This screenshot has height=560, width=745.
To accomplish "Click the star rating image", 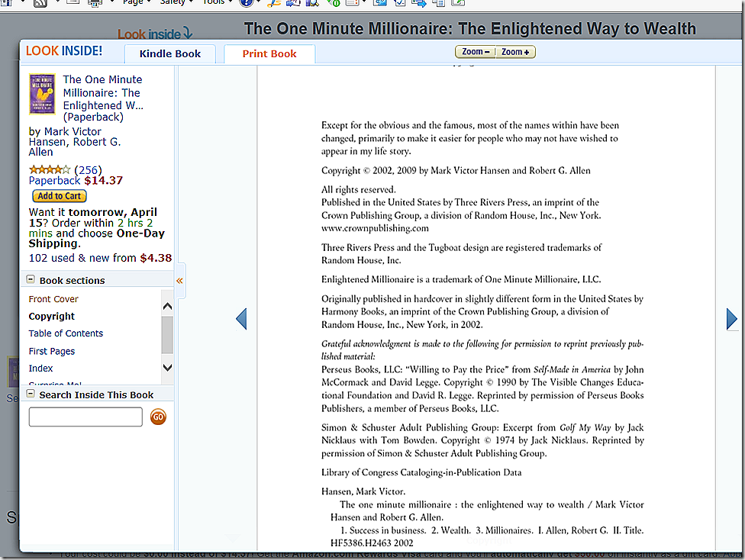I will (50, 169).
